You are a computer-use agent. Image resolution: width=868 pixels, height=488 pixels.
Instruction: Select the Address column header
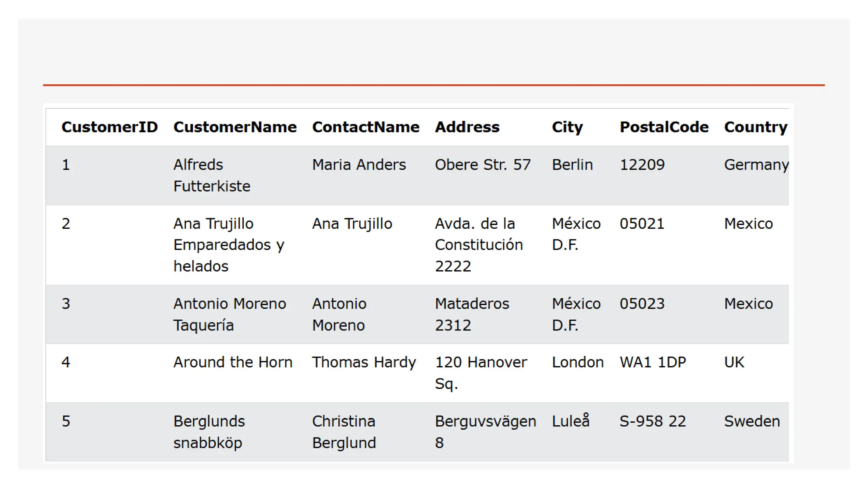tap(467, 127)
